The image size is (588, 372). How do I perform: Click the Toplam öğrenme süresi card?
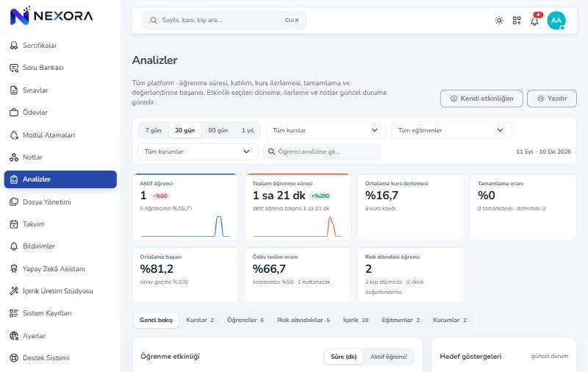tap(298, 207)
